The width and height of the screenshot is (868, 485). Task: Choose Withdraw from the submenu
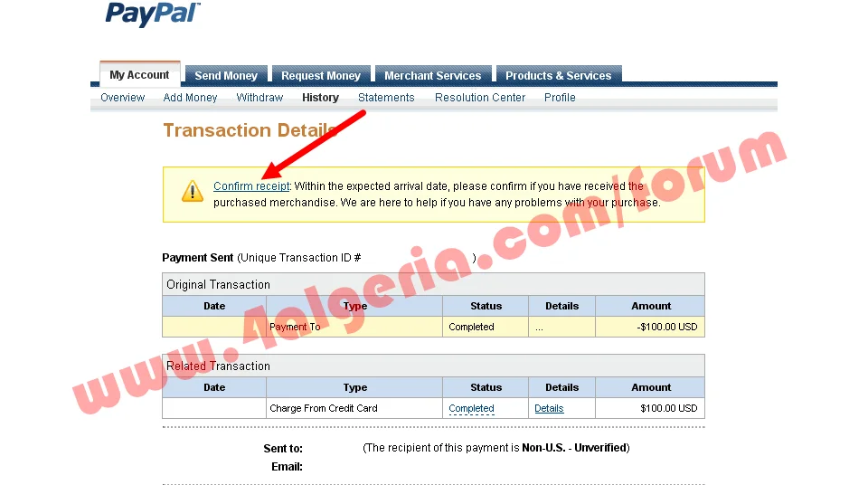tap(259, 98)
